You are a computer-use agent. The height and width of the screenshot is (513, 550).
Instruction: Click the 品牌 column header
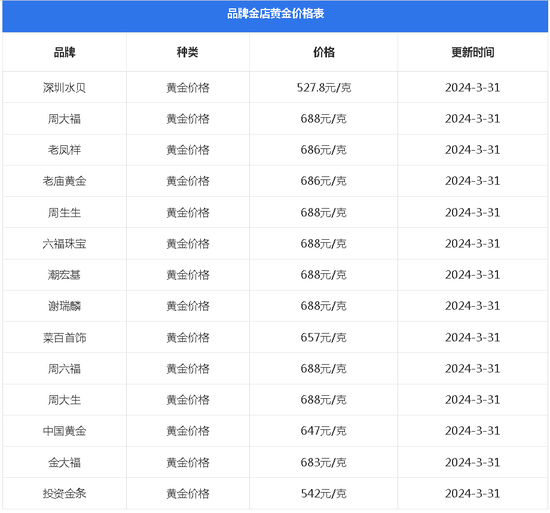(x=65, y=52)
